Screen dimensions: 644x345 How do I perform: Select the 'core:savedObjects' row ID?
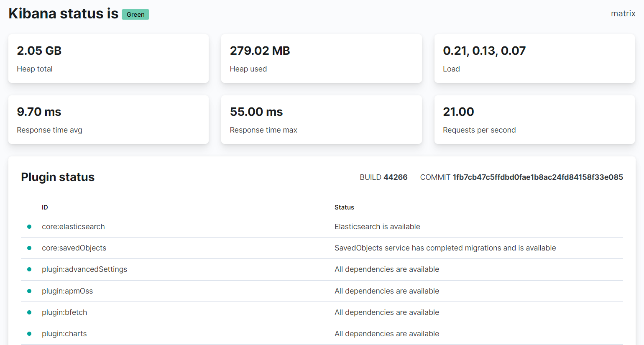[74, 248]
